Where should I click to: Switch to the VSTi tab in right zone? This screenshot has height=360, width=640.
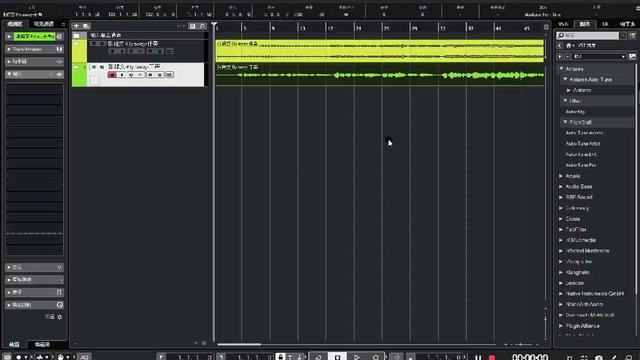[564, 24]
